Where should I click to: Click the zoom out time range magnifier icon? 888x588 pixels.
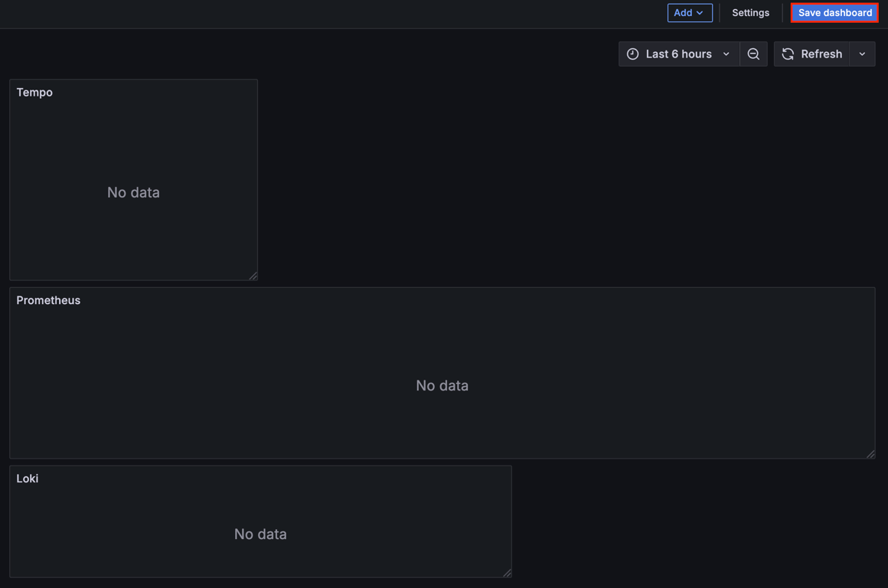[x=753, y=54]
